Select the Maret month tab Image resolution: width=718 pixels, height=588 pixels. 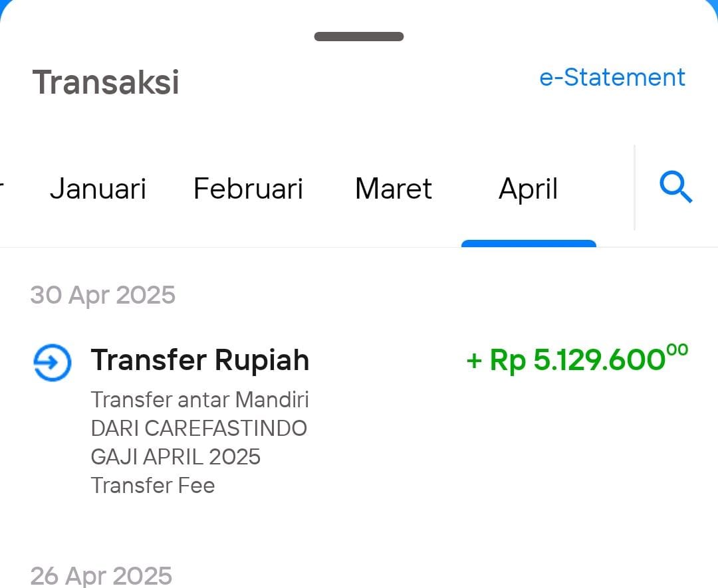(394, 189)
